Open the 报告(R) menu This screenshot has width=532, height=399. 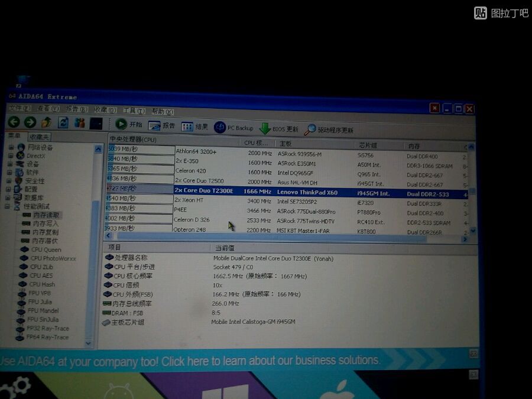pos(77,109)
